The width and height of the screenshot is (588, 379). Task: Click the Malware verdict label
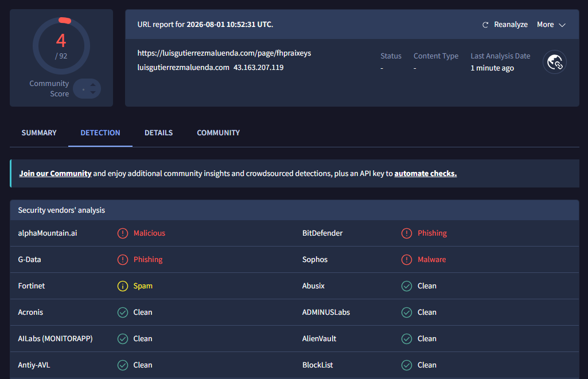click(431, 259)
